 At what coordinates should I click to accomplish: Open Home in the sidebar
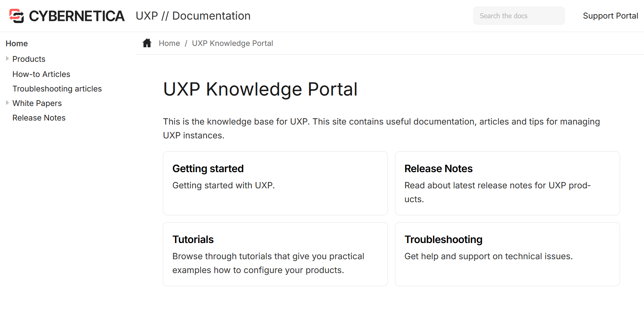[17, 44]
